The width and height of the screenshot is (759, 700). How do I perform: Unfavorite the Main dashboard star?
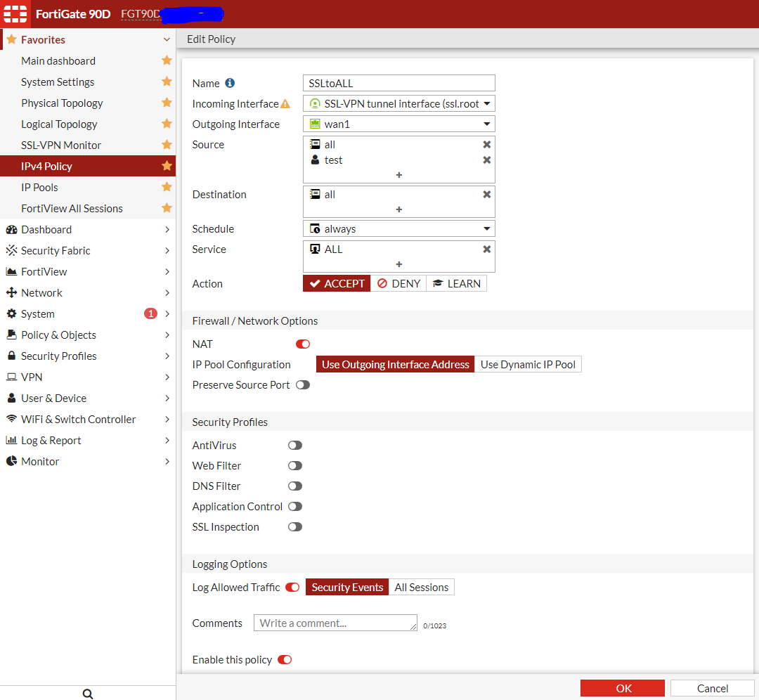click(167, 60)
